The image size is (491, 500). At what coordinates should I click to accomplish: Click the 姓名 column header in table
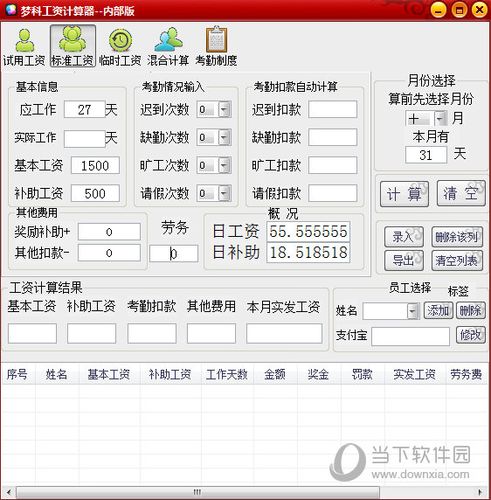click(x=57, y=374)
